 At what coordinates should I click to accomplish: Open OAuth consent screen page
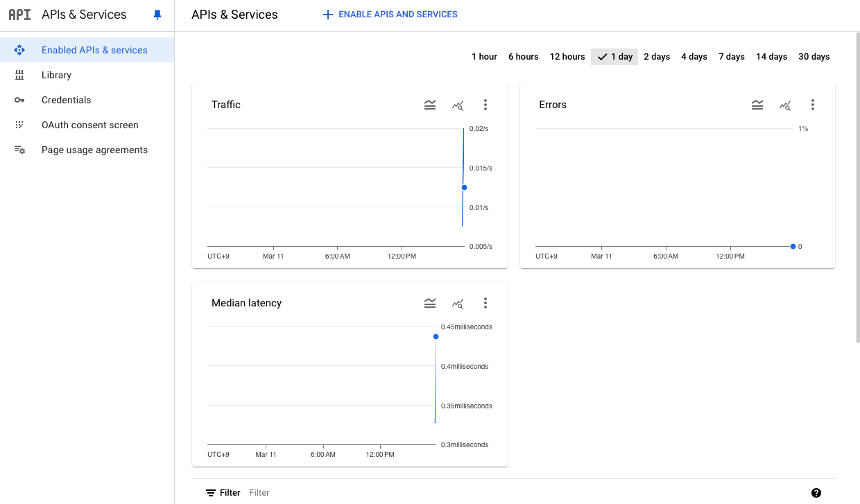[87, 125]
